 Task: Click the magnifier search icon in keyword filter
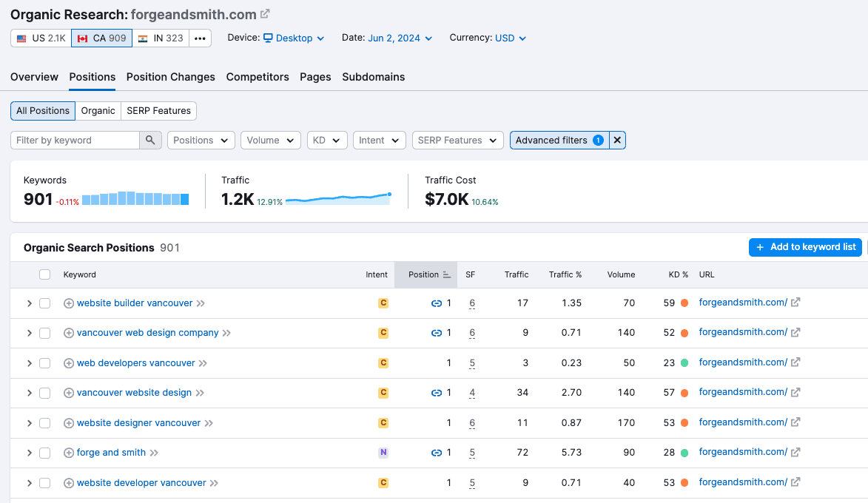[x=150, y=141]
